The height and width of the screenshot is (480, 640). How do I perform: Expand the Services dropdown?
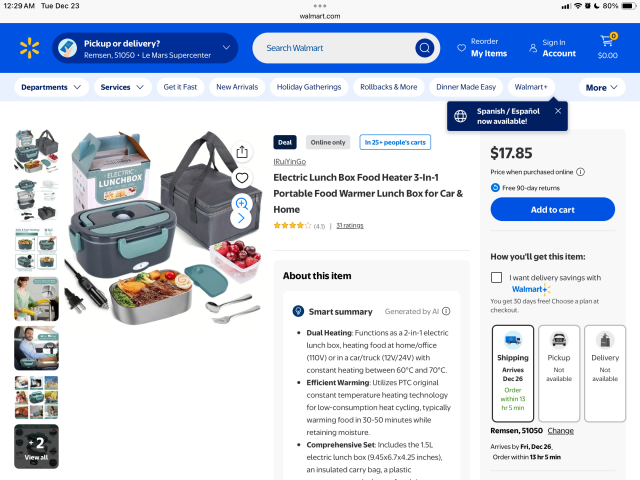click(122, 87)
